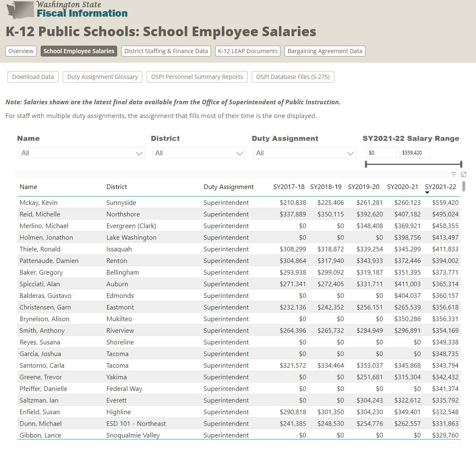Sort table by the District column header
476x452 pixels.
[117, 187]
